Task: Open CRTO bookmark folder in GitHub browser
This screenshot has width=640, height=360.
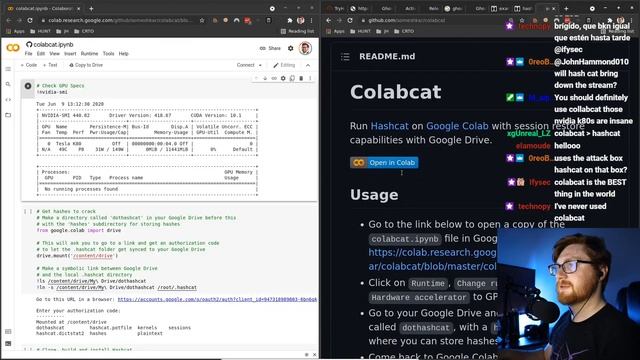Action: [404, 31]
